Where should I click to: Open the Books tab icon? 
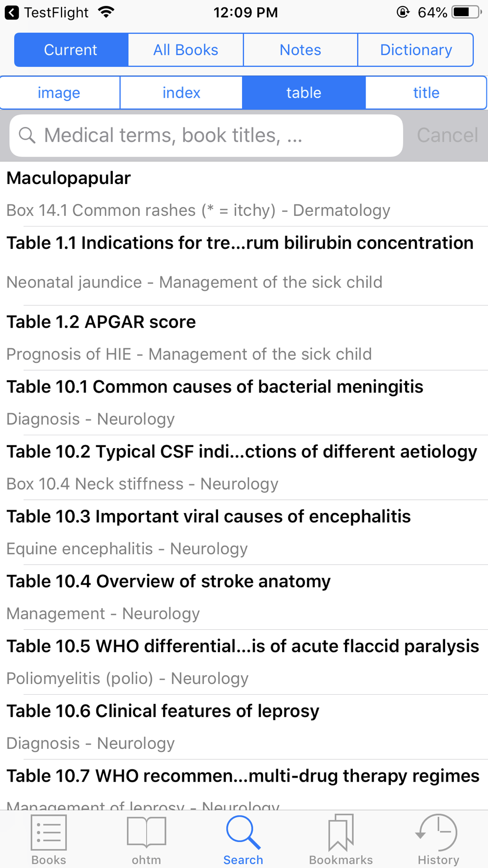49,832
